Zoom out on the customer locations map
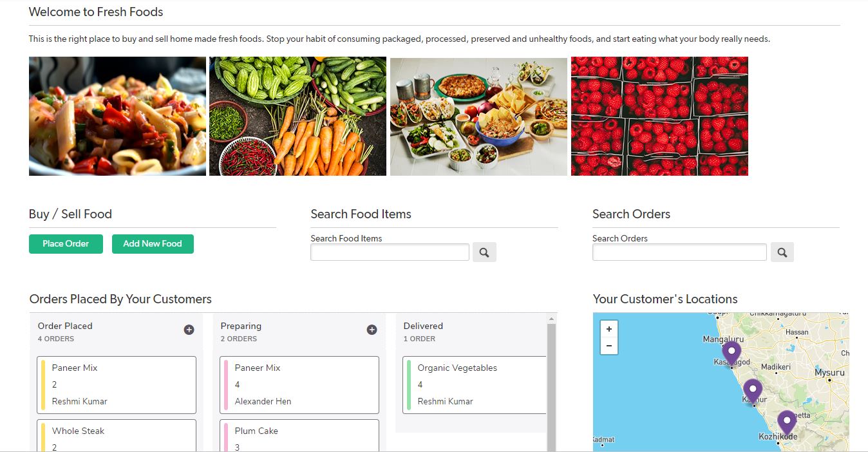This screenshot has height=452, width=868. pyautogui.click(x=609, y=346)
